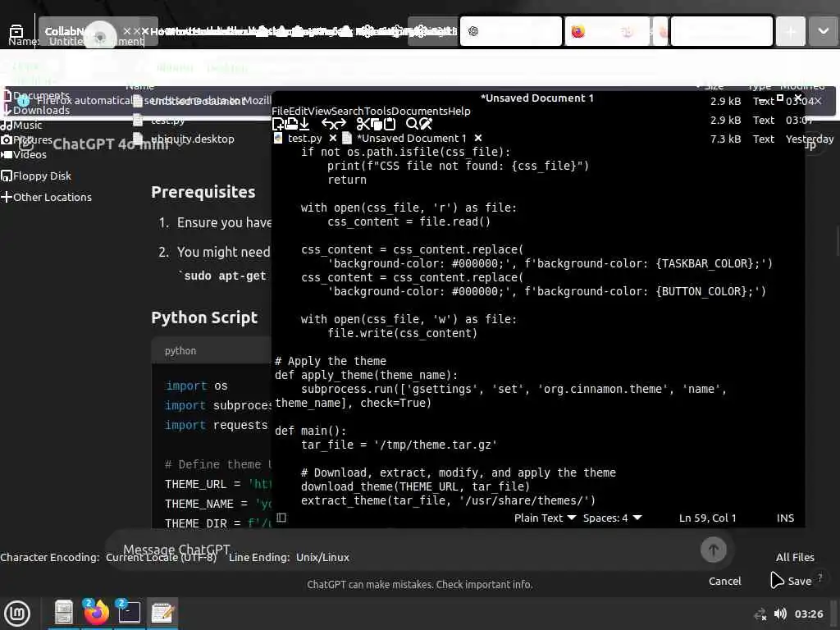Close the Unsaved Document 1 tab
840x630 pixels.
click(478, 138)
